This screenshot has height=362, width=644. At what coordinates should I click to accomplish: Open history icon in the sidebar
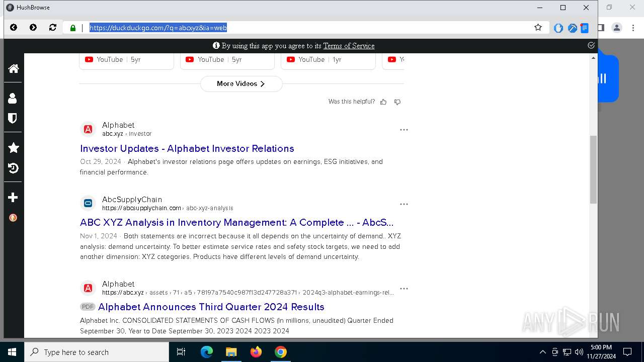tap(13, 168)
